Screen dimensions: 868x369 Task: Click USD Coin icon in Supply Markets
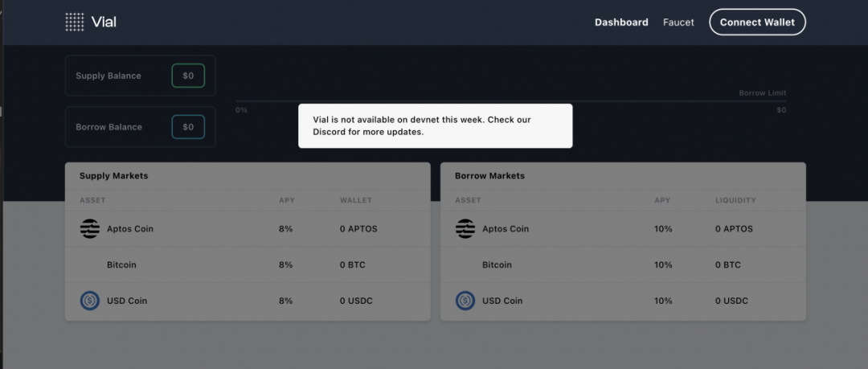90,301
